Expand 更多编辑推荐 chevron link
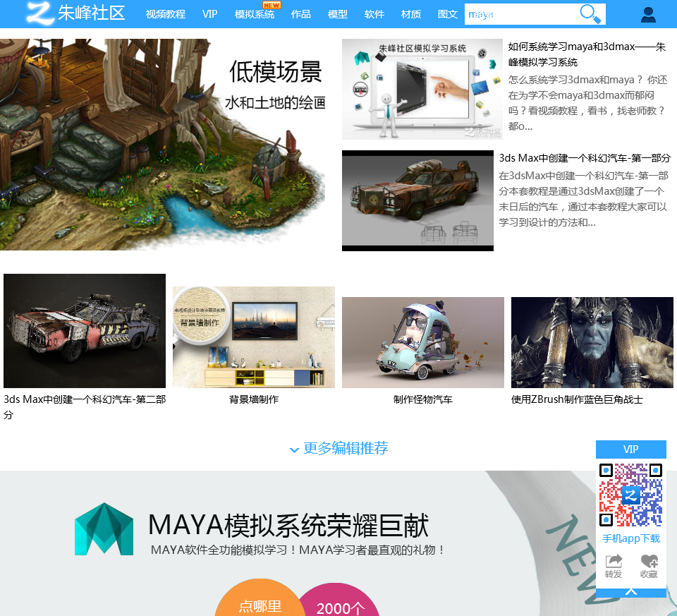Screen dimensions: 677x616 tap(339, 448)
